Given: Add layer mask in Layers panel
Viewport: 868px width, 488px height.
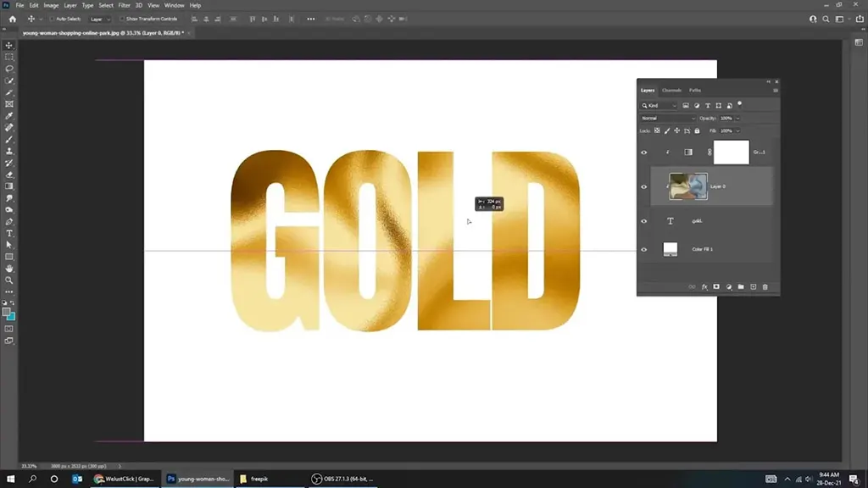Looking at the screenshot, I should tap(716, 287).
